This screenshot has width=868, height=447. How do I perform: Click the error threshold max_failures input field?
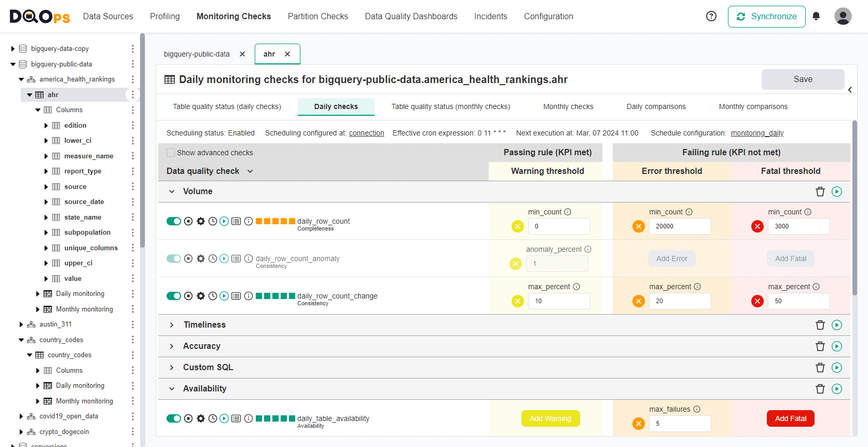680,424
